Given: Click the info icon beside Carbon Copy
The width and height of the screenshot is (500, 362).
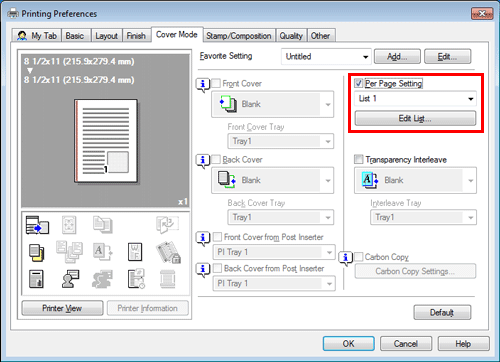Looking at the screenshot, I should (x=345, y=258).
